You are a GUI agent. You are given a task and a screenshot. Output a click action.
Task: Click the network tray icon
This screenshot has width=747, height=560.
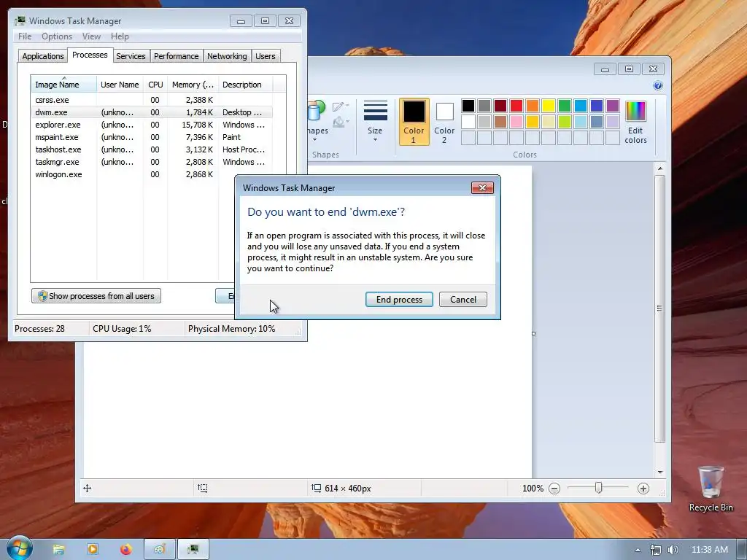click(x=656, y=550)
